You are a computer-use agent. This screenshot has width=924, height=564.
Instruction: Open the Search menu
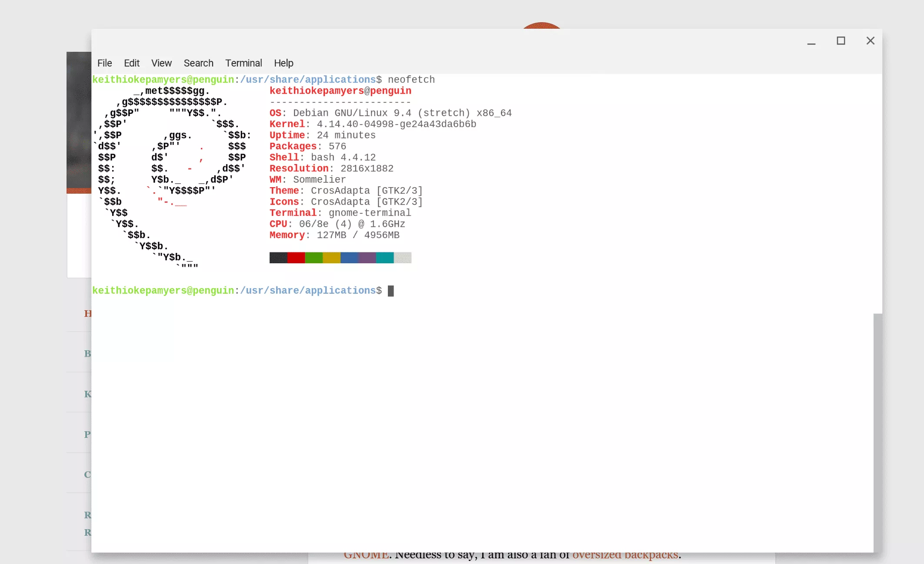point(198,63)
